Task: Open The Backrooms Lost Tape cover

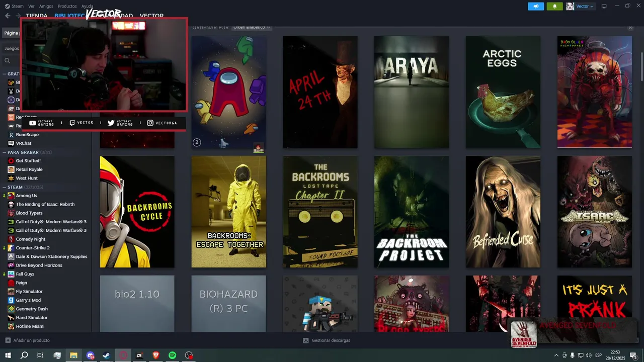Action: [320, 212]
